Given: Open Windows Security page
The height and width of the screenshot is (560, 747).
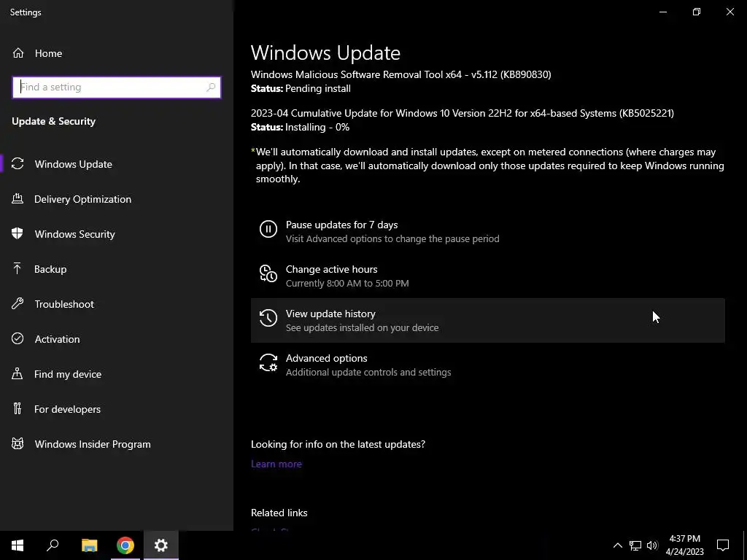Looking at the screenshot, I should pyautogui.click(x=117, y=234).
